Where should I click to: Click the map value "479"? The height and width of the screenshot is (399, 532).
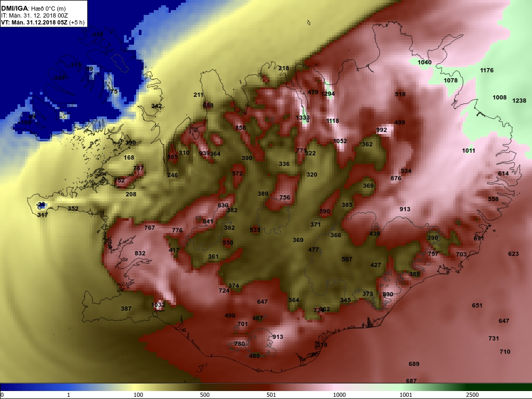click(x=313, y=92)
